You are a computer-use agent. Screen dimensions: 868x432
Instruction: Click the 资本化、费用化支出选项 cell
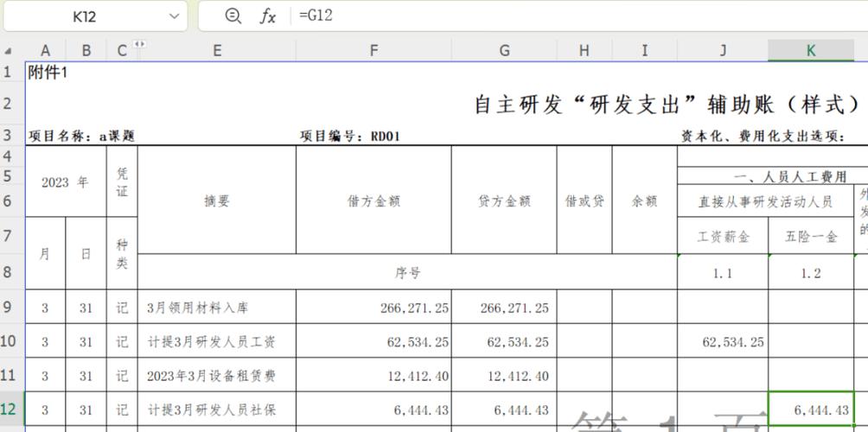[x=763, y=136]
